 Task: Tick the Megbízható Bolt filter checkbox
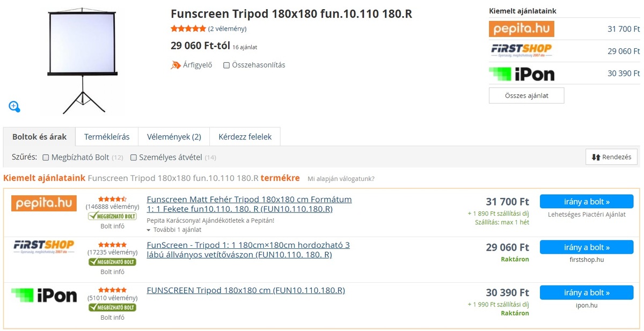tap(46, 158)
